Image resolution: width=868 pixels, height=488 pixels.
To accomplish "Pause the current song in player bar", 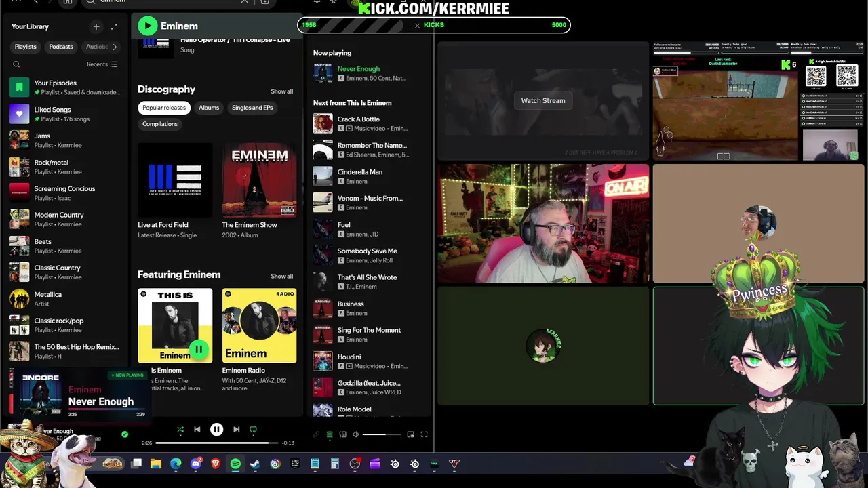I will tap(217, 429).
